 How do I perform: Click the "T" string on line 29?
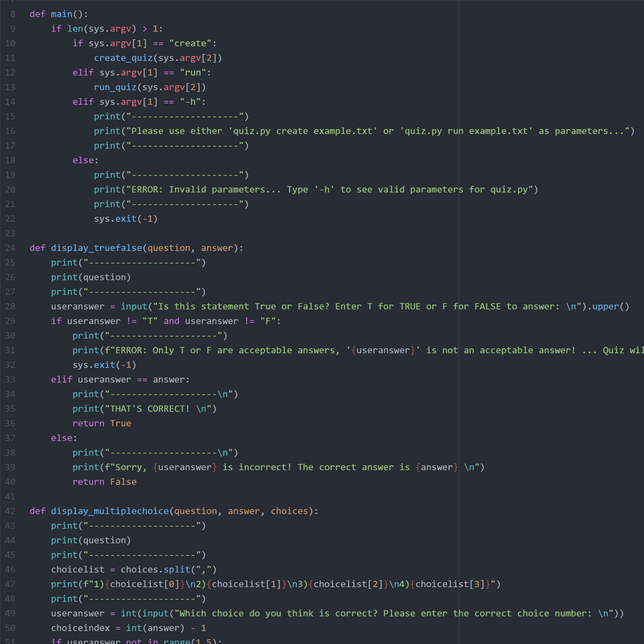click(150, 321)
